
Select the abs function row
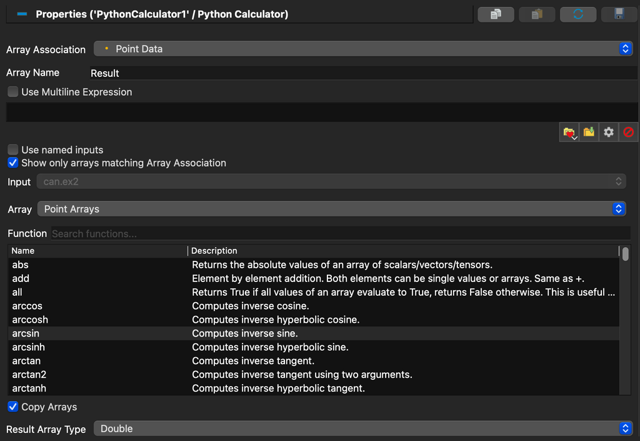[x=313, y=265]
